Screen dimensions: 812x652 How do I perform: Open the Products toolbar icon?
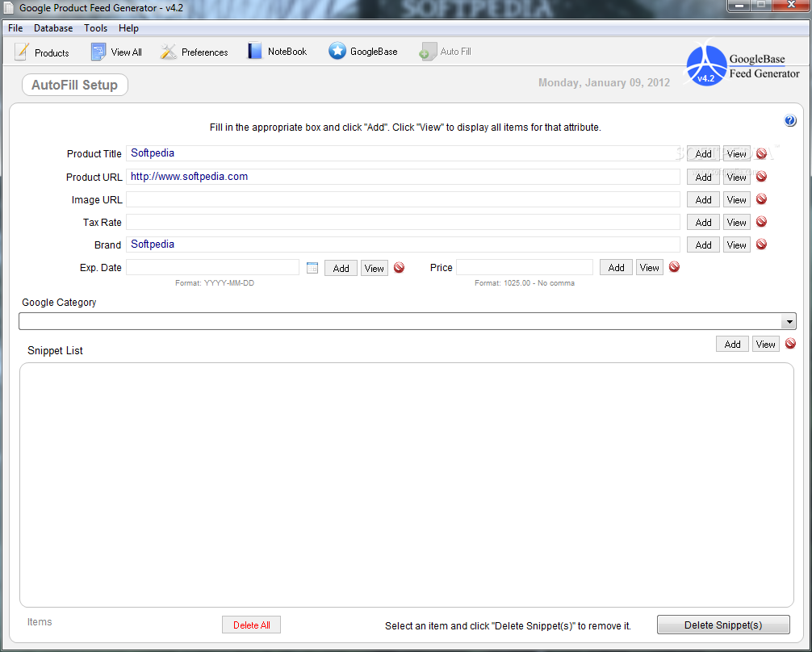pos(22,52)
